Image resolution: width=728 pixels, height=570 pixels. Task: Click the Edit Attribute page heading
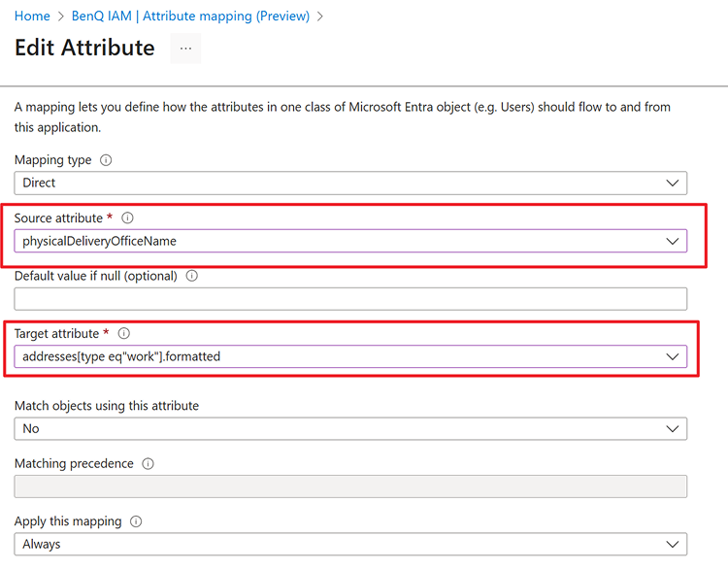(x=84, y=49)
